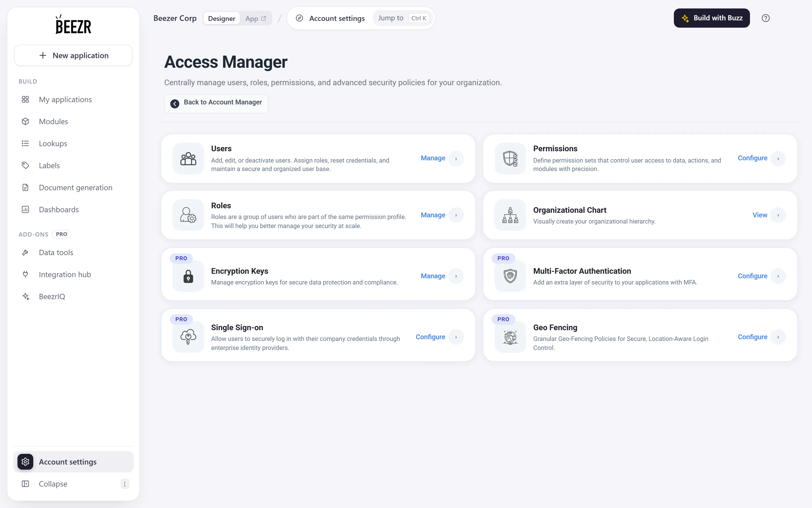Click the Collapse sidebar panel icon
Screen dimensions: 812x508
pos(25,484)
